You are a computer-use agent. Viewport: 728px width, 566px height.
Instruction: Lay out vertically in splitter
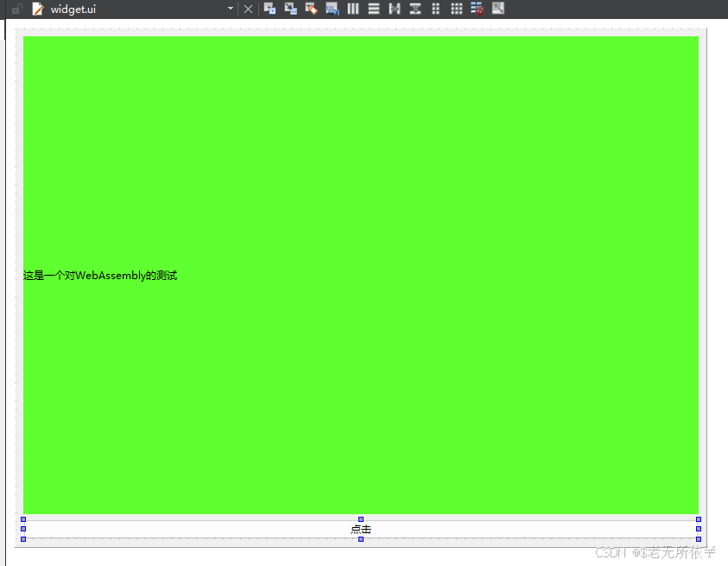coord(415,9)
